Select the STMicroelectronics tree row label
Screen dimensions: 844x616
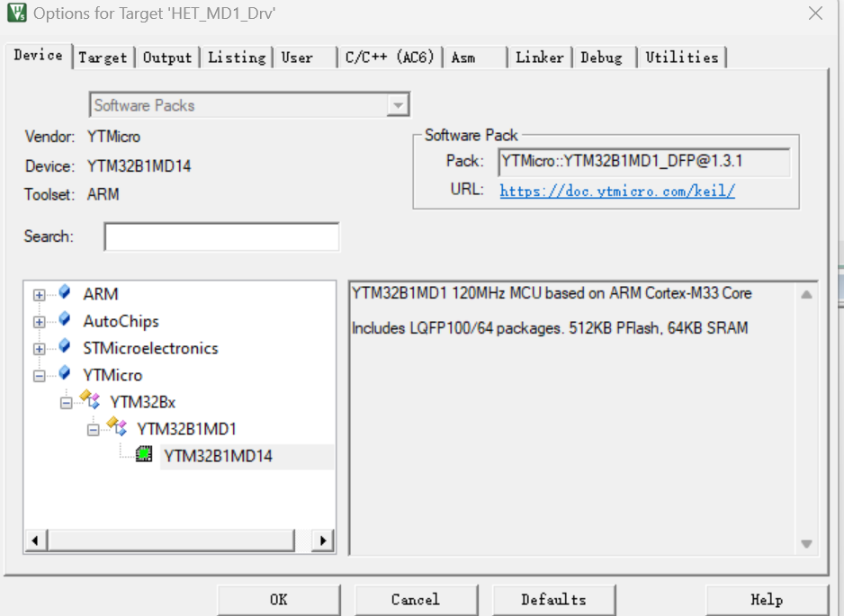point(151,349)
